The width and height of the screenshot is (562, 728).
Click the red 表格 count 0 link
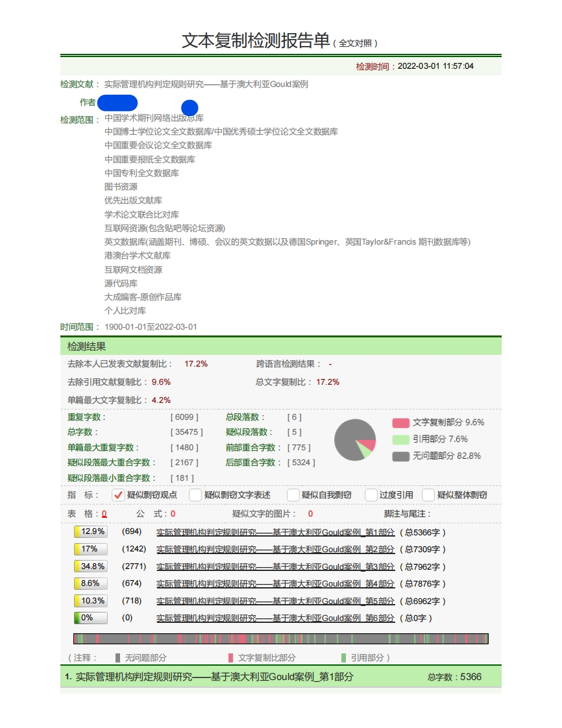tap(104, 514)
